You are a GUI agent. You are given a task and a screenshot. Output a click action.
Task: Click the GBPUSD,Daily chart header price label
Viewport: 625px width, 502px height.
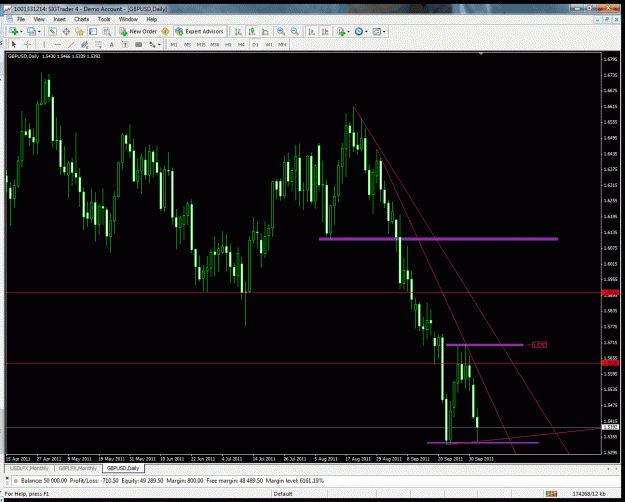[x=54, y=56]
